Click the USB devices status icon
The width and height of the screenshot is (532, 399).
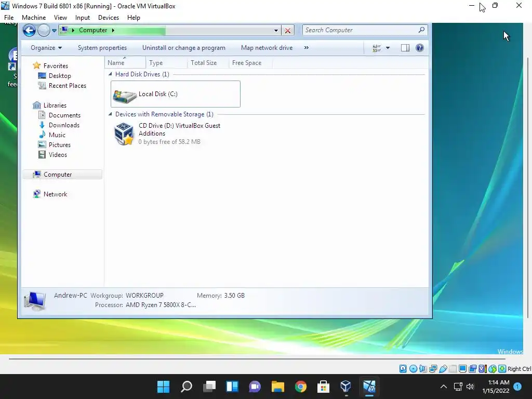tap(443, 369)
